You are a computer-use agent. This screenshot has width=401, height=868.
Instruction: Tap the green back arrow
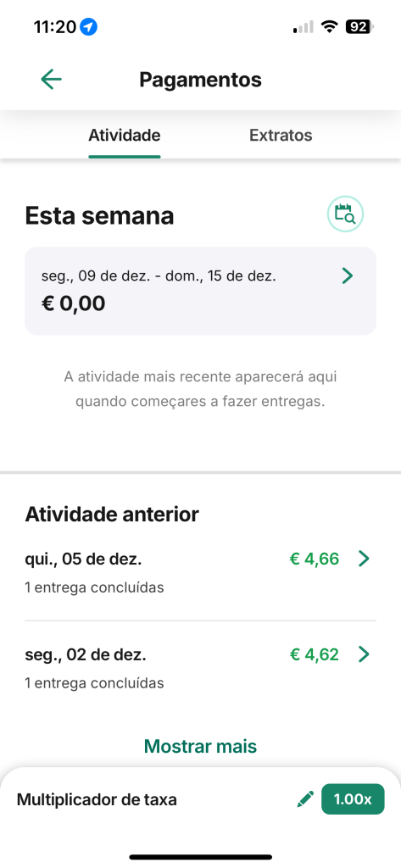51,80
